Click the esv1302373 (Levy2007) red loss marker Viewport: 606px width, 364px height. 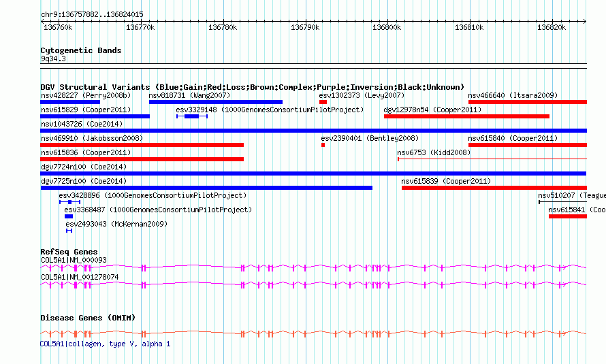coord(323,102)
